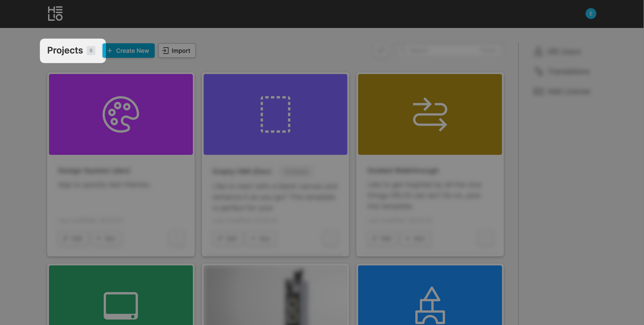Open the user avatar menu labeled E
The height and width of the screenshot is (325, 644).
point(590,14)
